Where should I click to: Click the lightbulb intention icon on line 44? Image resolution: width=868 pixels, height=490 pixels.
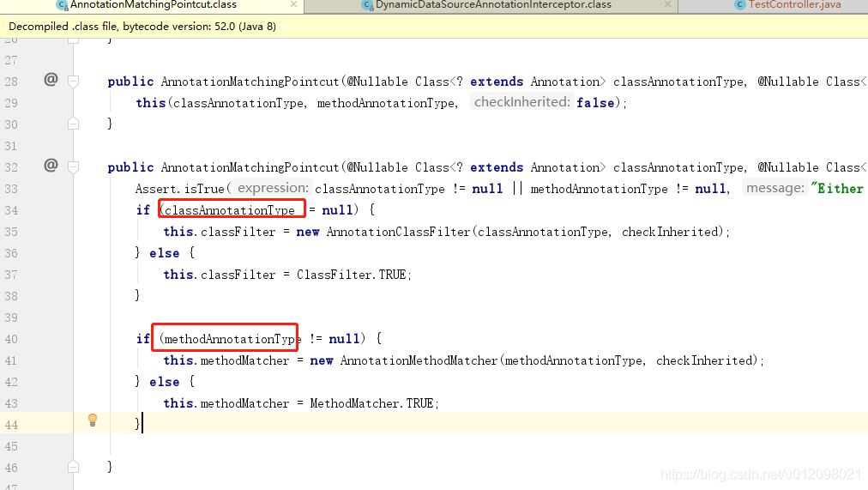pos(93,420)
